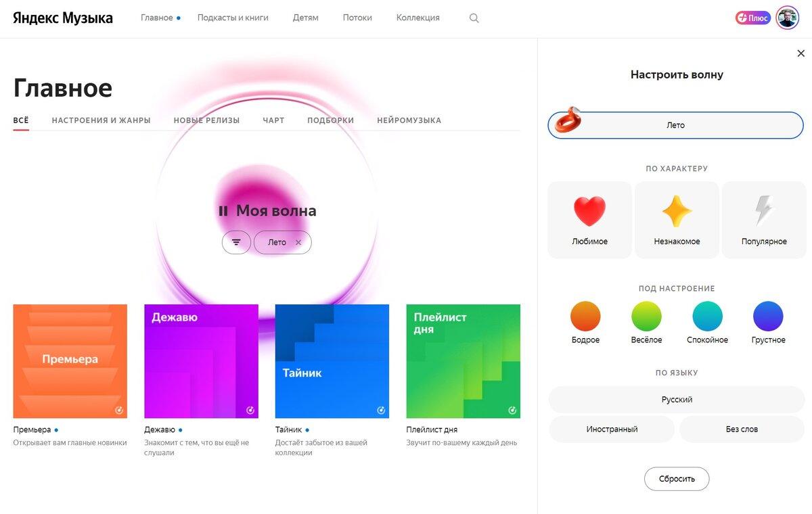
Task: Switch to the Чарт tab
Action: (273, 120)
